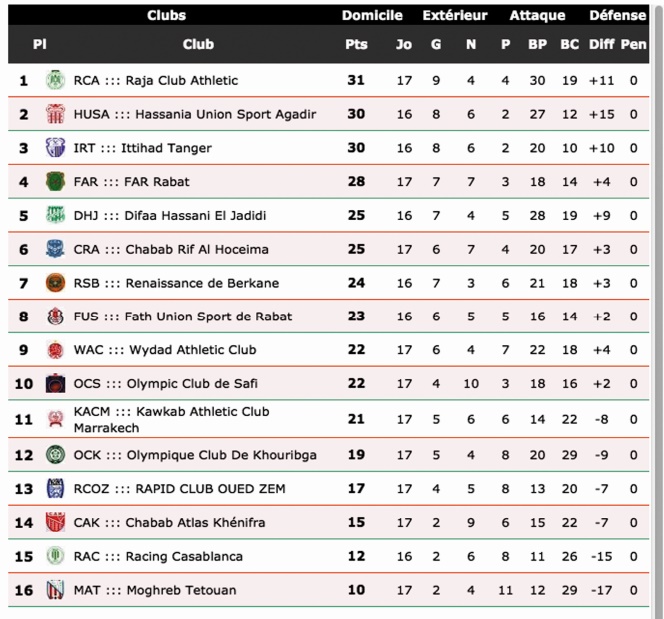The width and height of the screenshot is (664, 619).
Task: Click the Chabab Atlas Khénifra logo
Action: 55,522
